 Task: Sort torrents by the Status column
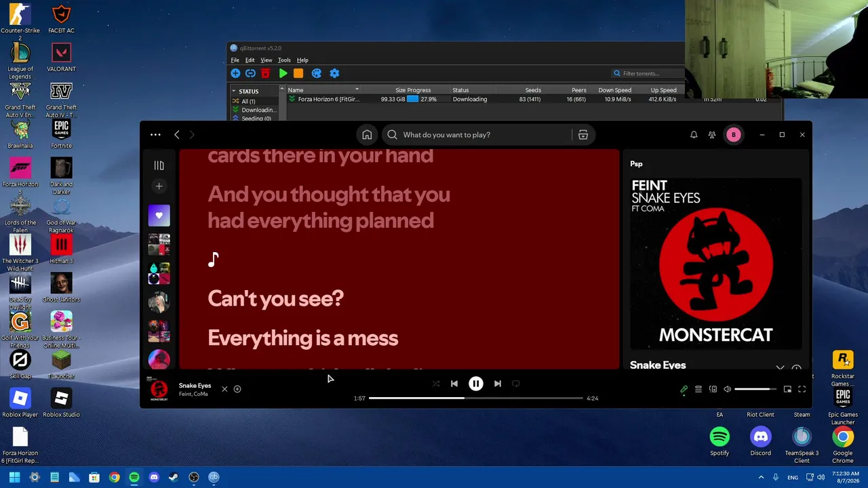click(460, 90)
